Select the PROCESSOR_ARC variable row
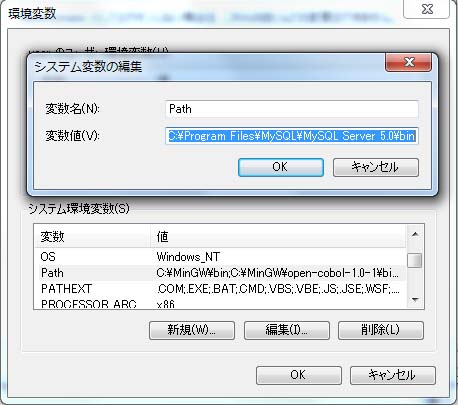This screenshot has width=458, height=405. (x=220, y=303)
